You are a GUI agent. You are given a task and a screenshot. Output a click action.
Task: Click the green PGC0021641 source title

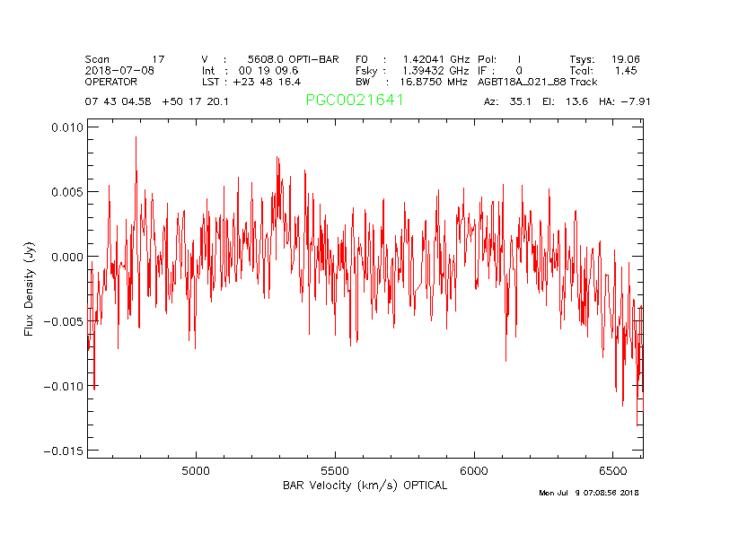coord(355,101)
